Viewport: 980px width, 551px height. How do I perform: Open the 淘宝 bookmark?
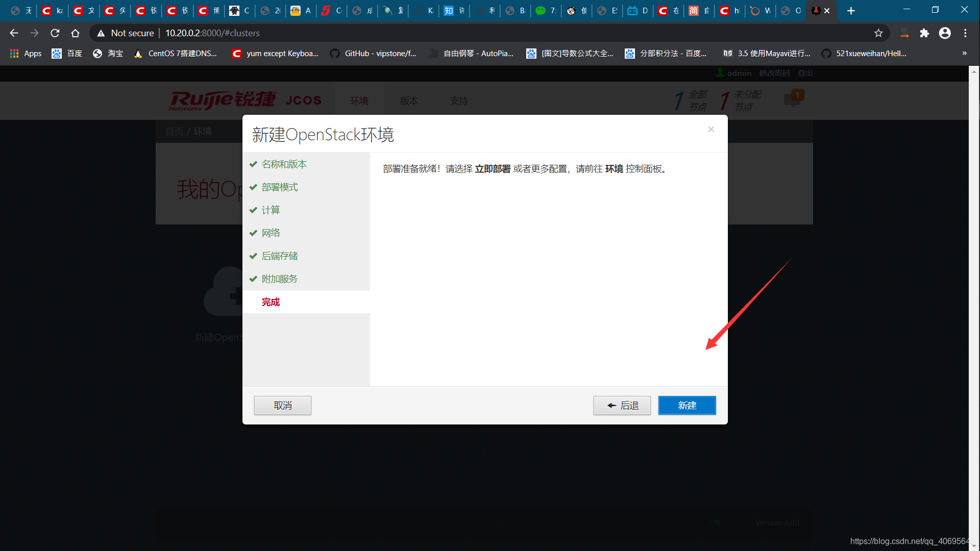click(108, 54)
